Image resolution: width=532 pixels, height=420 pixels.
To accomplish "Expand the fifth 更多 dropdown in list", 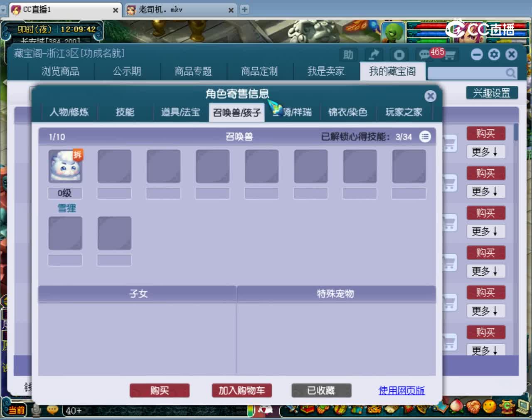I will point(486,311).
